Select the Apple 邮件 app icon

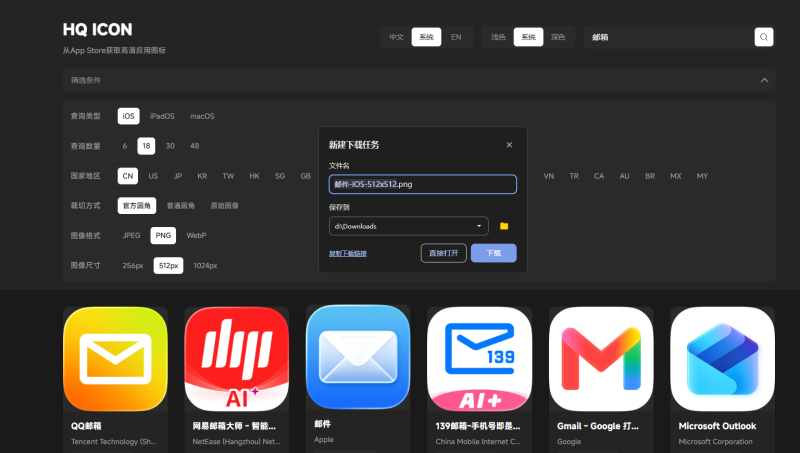[x=358, y=357]
